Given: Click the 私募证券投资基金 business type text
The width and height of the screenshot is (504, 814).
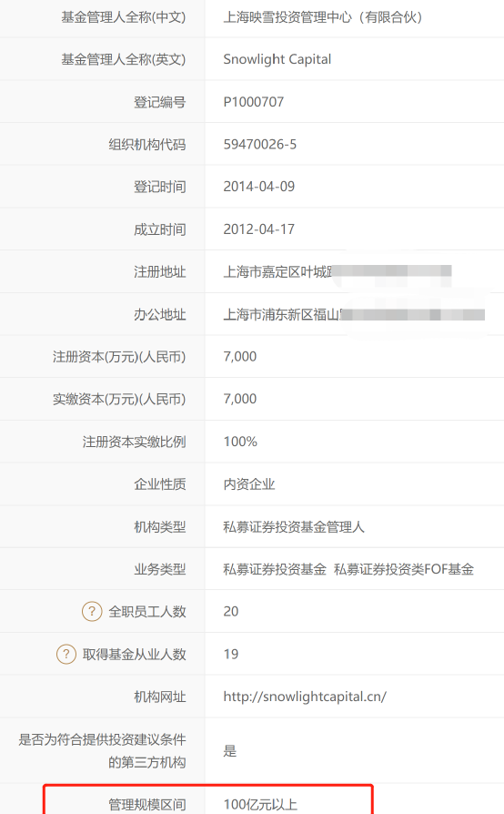Looking at the screenshot, I should [x=275, y=569].
